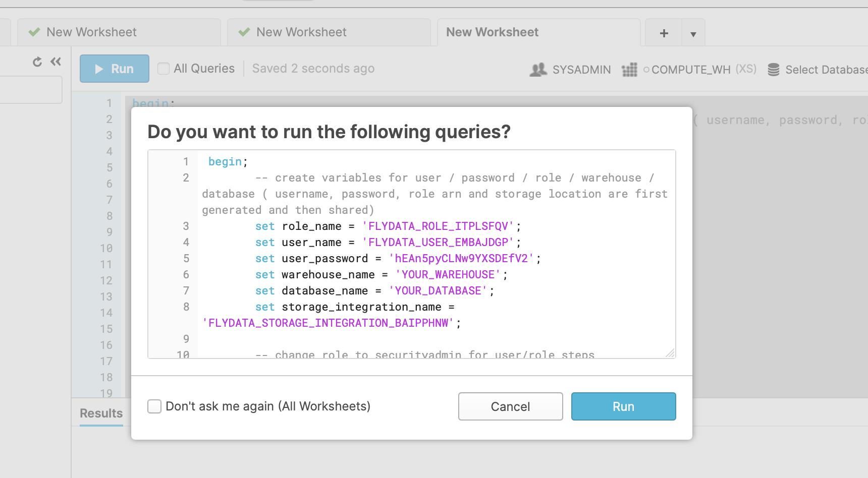Confirm with the Run button in the dialog
Image resolution: width=868 pixels, height=478 pixels.
tap(623, 406)
